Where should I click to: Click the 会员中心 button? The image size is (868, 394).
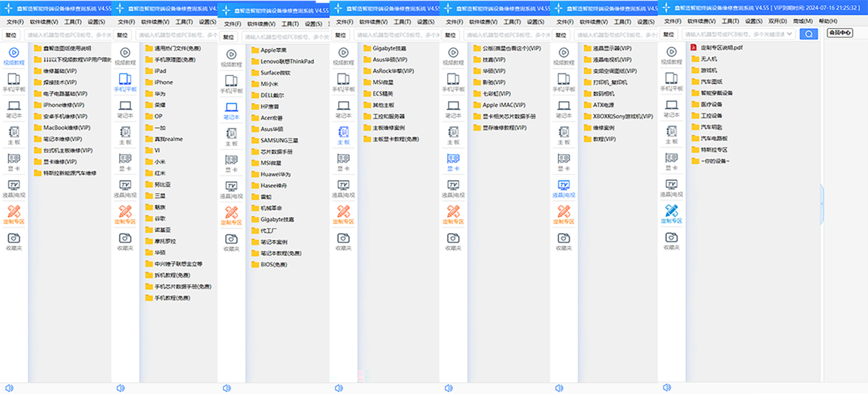coord(840,33)
